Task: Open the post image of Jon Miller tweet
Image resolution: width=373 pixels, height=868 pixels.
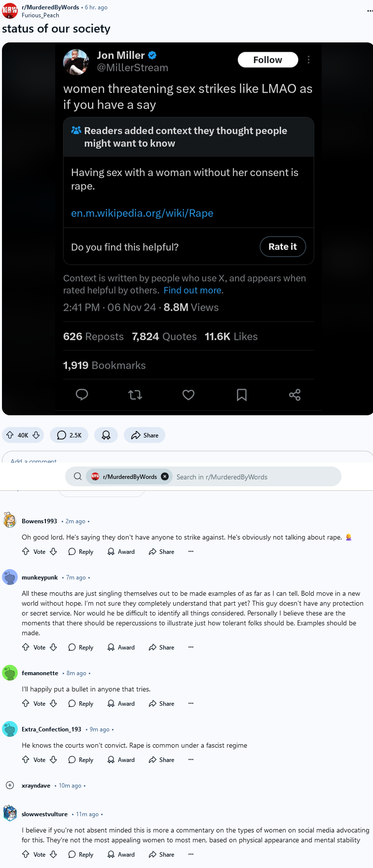Action: pos(187,228)
